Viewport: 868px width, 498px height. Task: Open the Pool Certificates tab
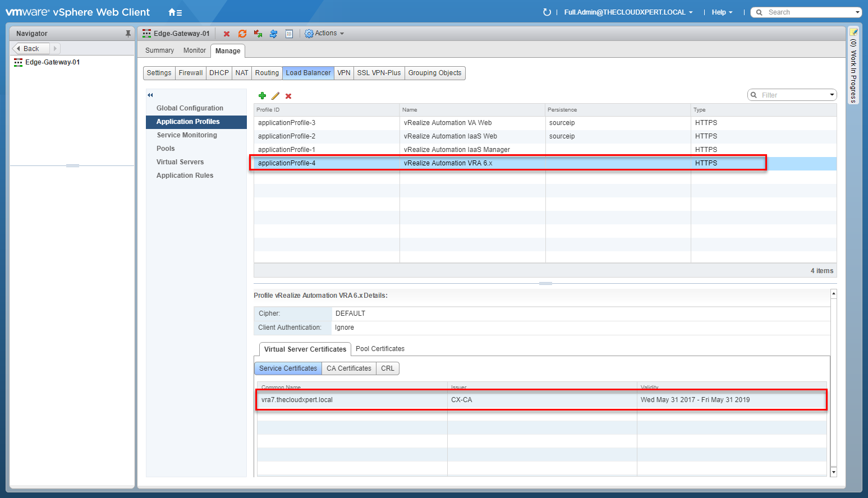(380, 349)
